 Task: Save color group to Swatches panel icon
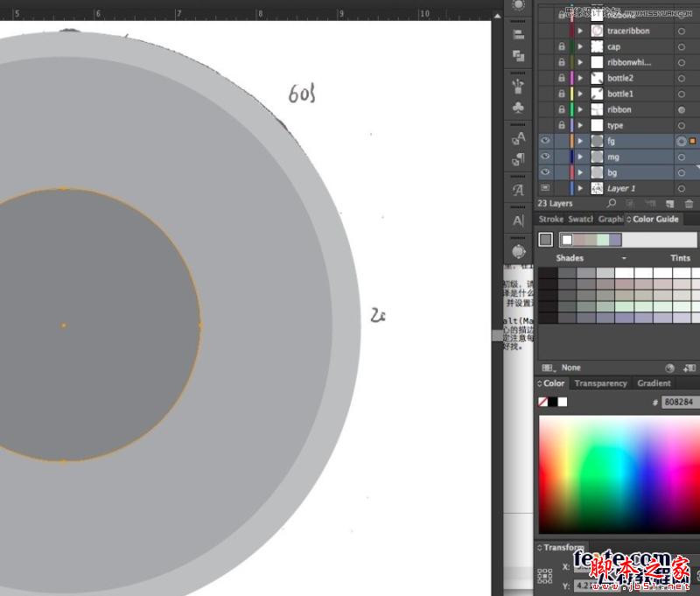[x=690, y=368]
